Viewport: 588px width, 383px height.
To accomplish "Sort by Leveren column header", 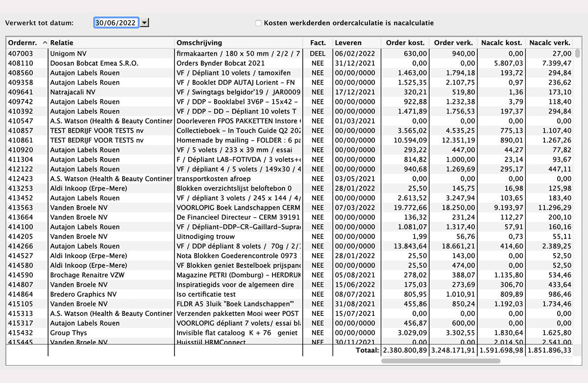I will pos(356,43).
